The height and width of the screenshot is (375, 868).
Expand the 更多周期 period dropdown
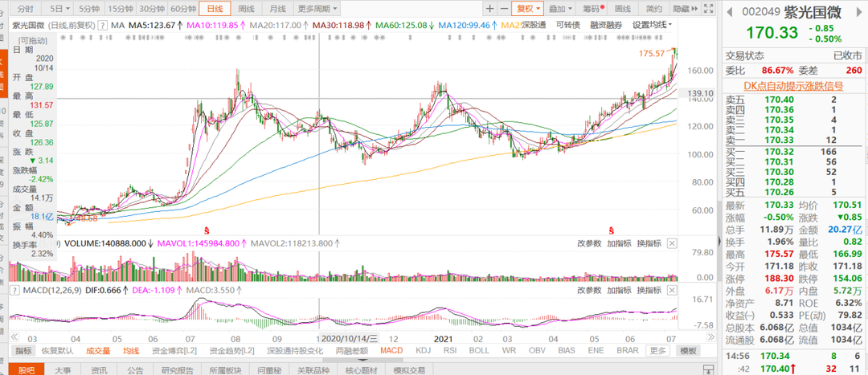pyautogui.click(x=317, y=9)
